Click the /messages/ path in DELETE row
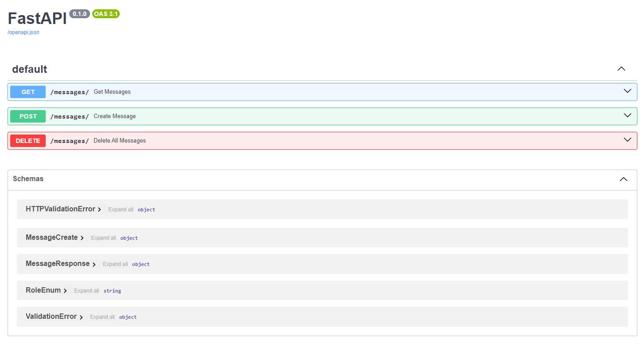 click(x=70, y=141)
